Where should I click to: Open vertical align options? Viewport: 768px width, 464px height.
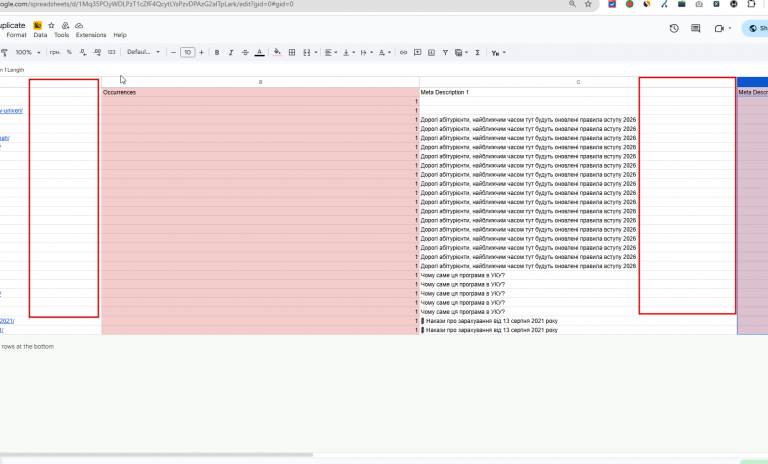(349, 52)
